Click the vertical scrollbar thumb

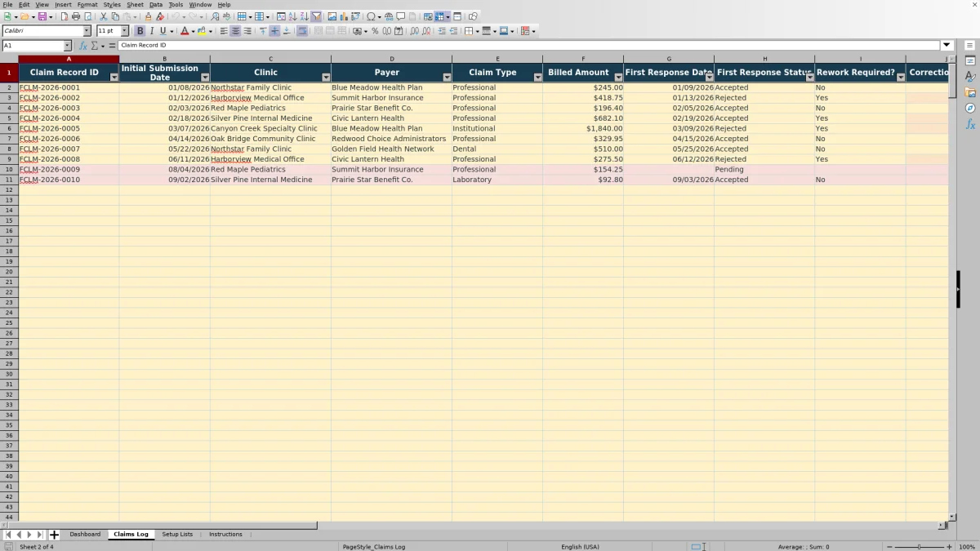pyautogui.click(x=952, y=82)
